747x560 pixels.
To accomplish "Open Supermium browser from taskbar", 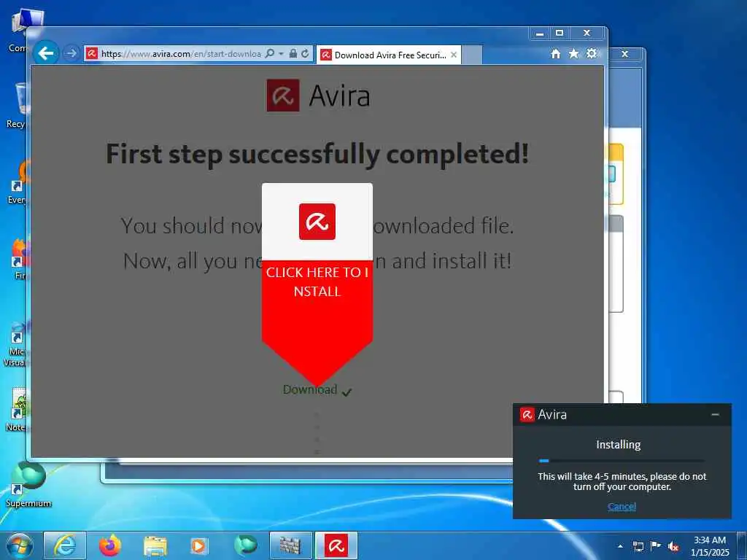I will point(245,545).
